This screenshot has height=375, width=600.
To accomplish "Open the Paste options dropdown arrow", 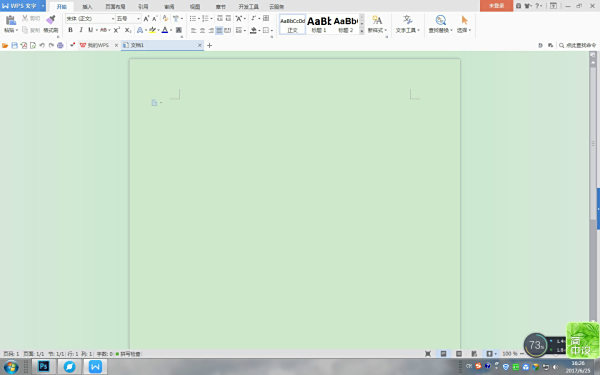I will coord(17,30).
